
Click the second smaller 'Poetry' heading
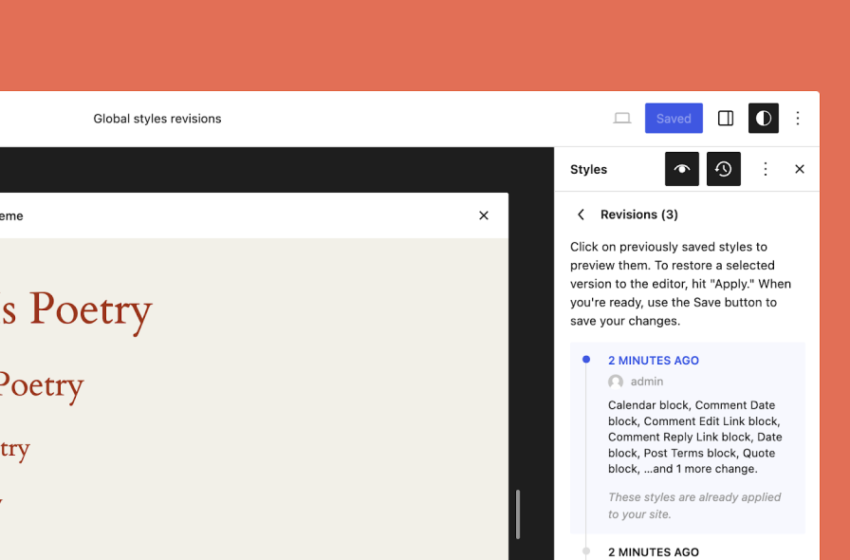(x=41, y=386)
